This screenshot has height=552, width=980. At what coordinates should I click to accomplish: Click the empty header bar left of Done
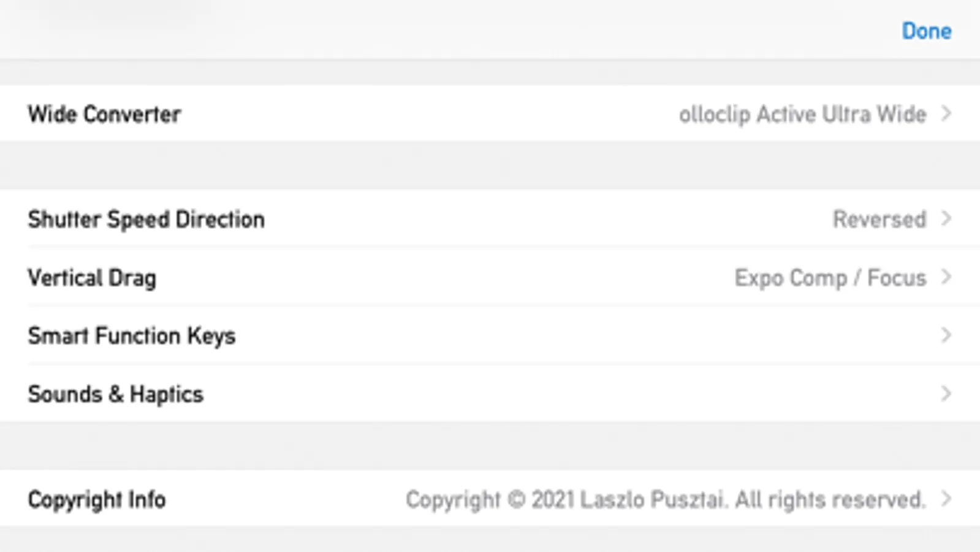click(429, 31)
